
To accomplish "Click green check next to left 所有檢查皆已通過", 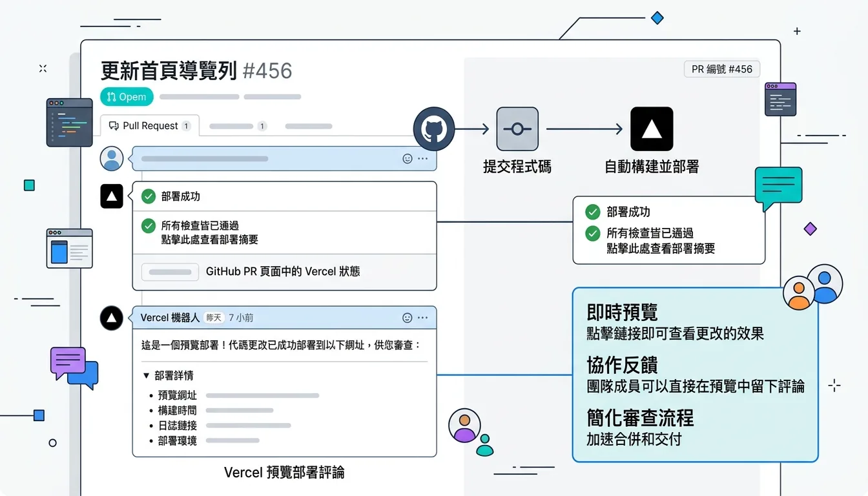I will point(149,225).
